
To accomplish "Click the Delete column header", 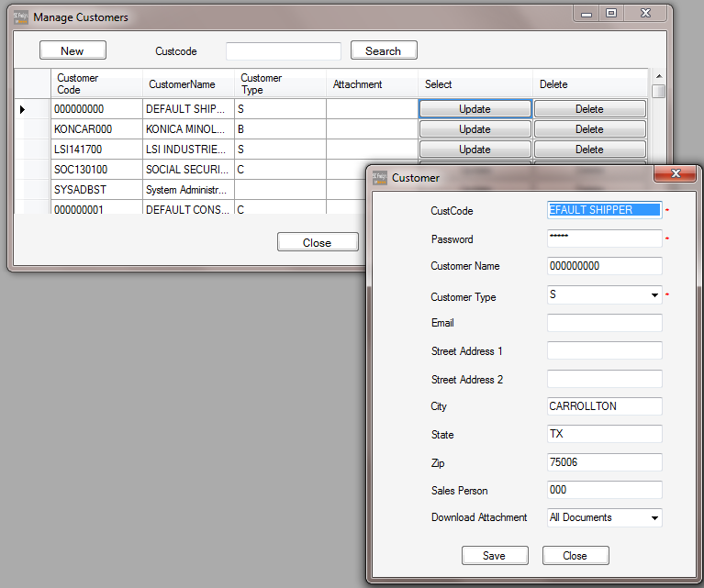I will click(590, 84).
